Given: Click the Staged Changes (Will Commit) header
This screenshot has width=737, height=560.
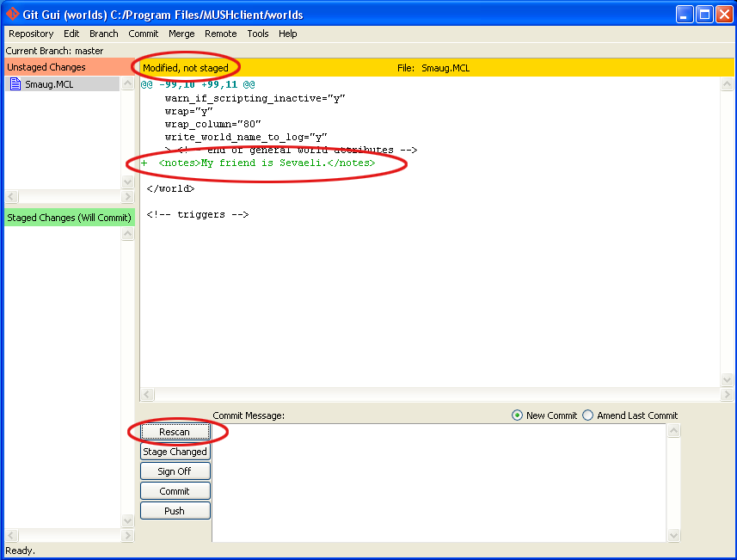Looking at the screenshot, I should click(70, 218).
